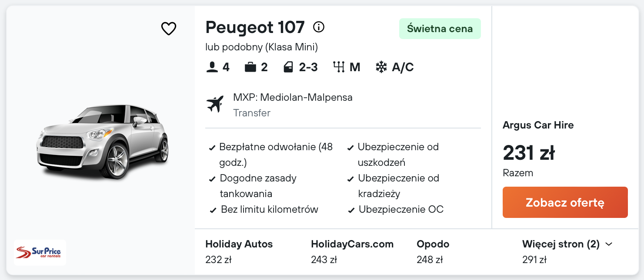Click the luggage suitcase icon
The width and height of the screenshot is (644, 280).
[250, 67]
